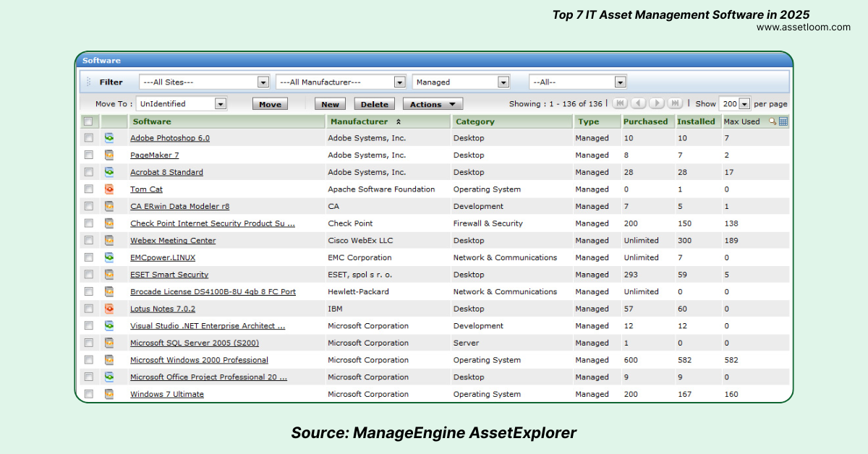Click the search magnifier icon in table header
This screenshot has height=454, width=868.
(x=773, y=121)
